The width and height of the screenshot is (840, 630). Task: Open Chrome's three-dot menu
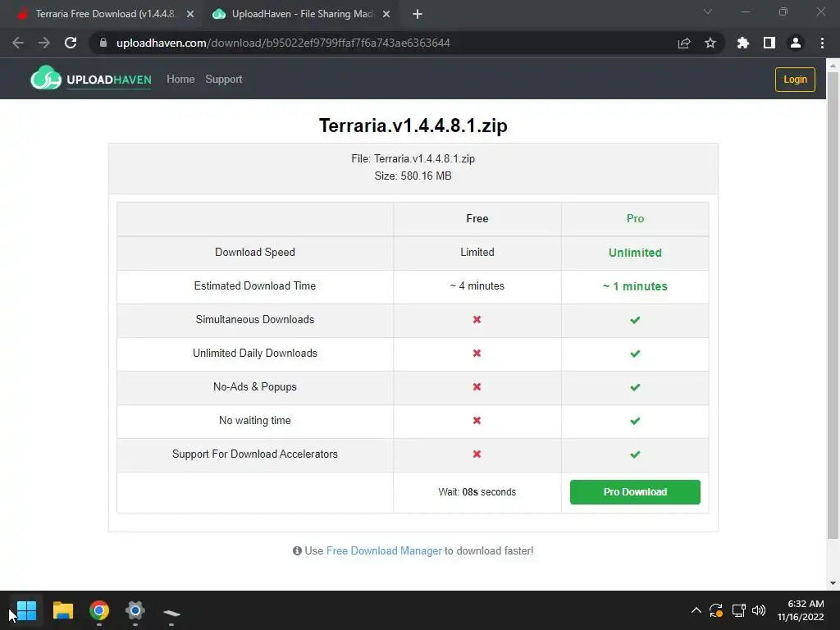pos(822,43)
